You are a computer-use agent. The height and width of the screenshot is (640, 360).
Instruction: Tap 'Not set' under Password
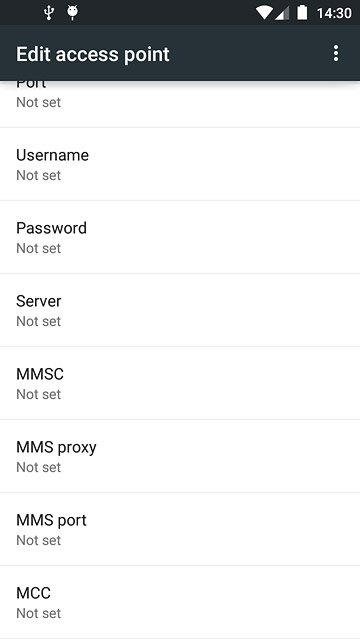[x=38, y=248]
